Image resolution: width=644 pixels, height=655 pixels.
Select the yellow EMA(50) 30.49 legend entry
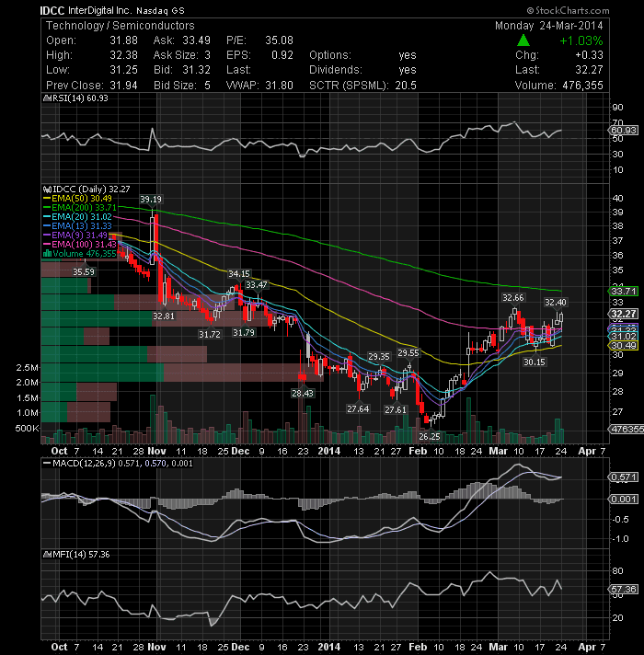click(77, 199)
